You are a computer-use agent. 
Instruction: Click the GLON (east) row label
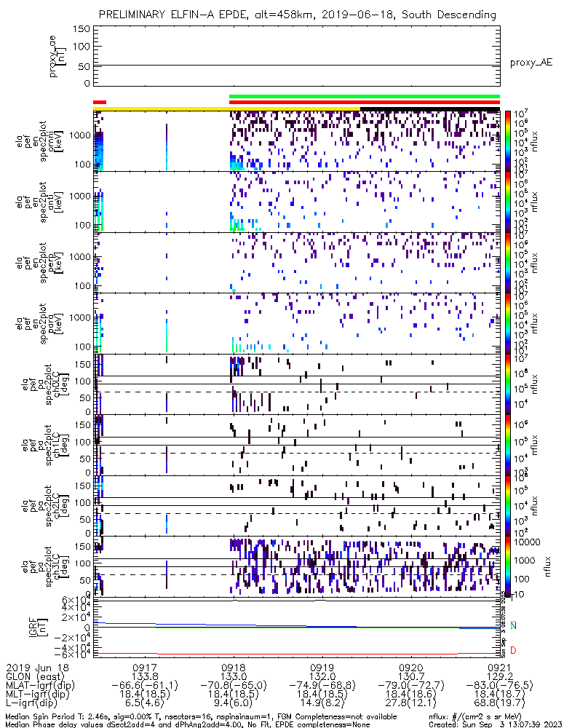pyautogui.click(x=35, y=677)
